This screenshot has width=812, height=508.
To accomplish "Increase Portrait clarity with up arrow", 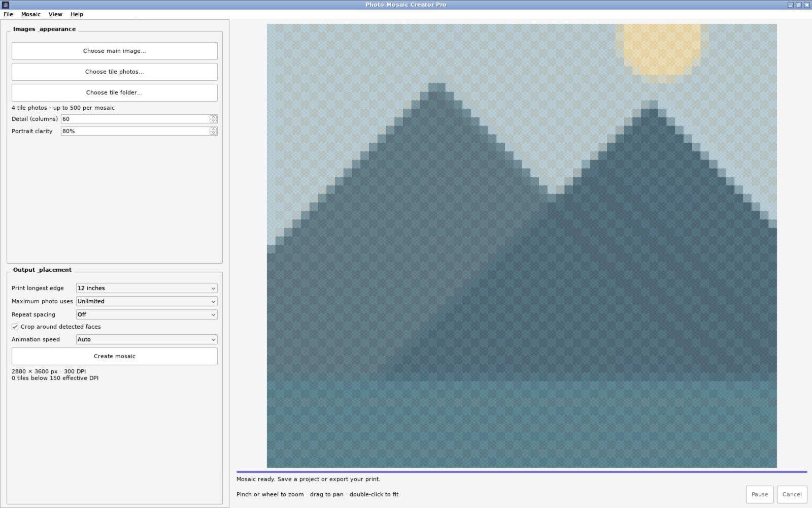I will tap(214, 129).
